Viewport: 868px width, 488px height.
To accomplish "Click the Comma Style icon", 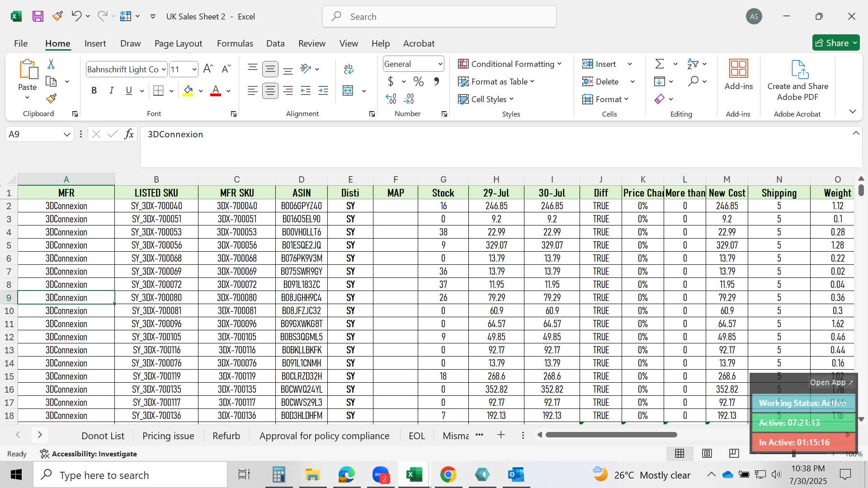I will coord(436,81).
